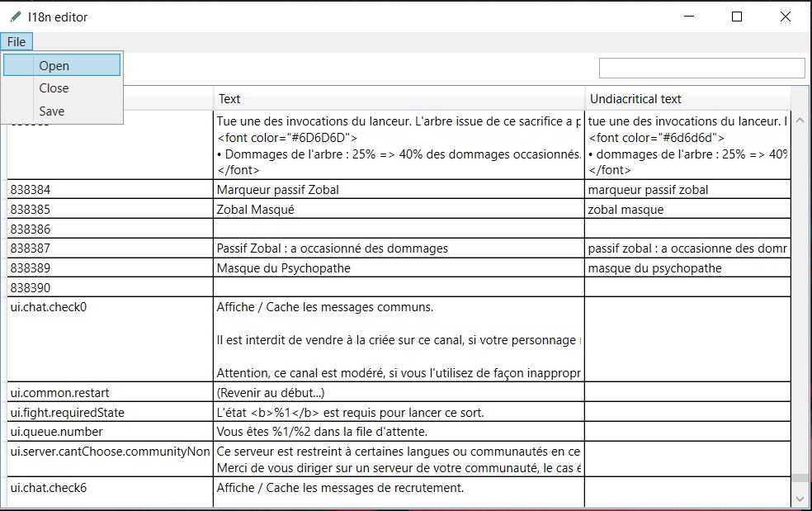Click undiacritical cell 'tue une des invocations'
The height and width of the screenshot is (511, 812).
point(687,145)
